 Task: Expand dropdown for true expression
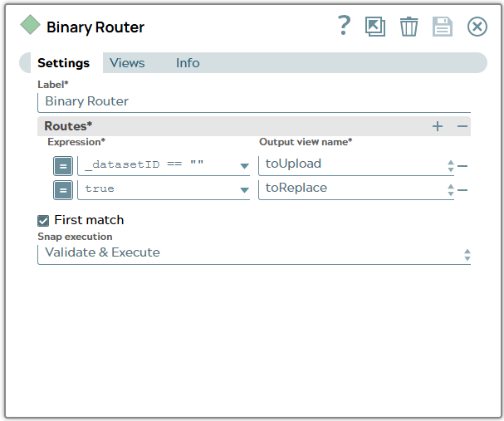click(244, 190)
